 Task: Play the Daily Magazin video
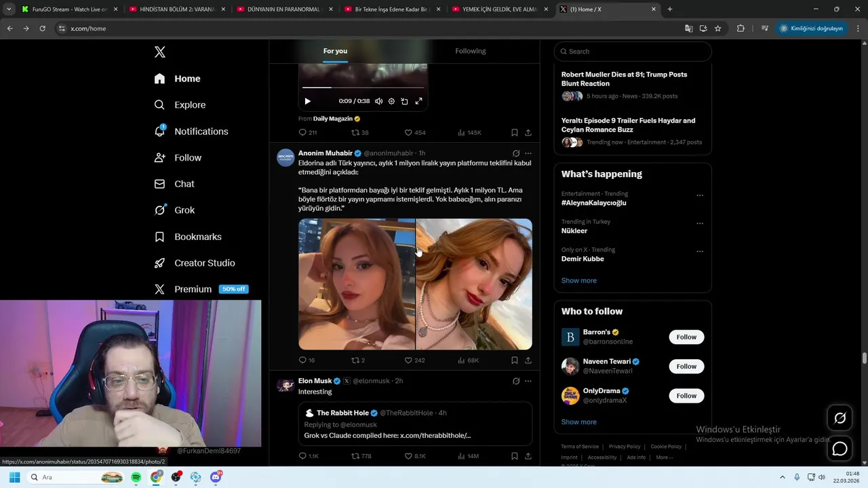[307, 101]
